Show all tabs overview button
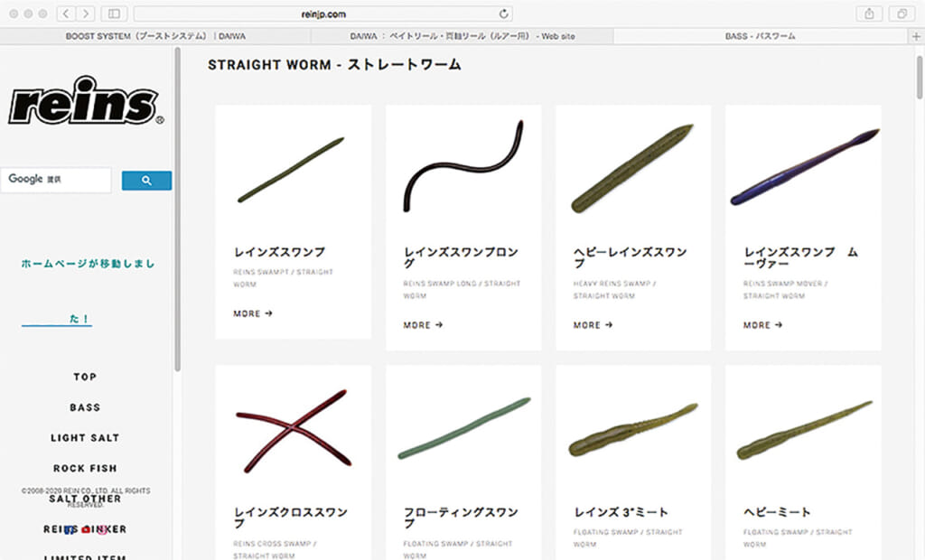The width and height of the screenshot is (925, 560). (x=902, y=14)
